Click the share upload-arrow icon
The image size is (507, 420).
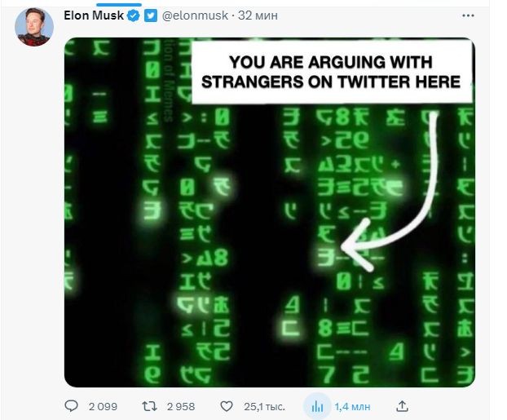pyautogui.click(x=401, y=405)
